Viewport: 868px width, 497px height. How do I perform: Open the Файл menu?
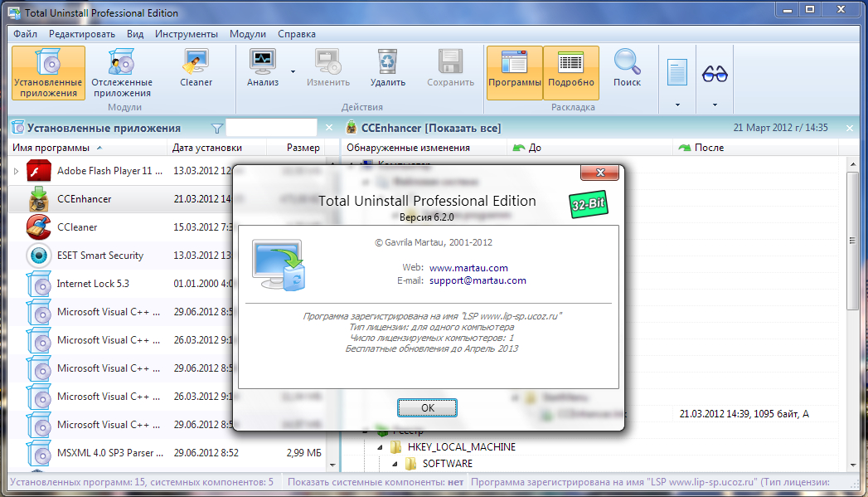pos(26,34)
